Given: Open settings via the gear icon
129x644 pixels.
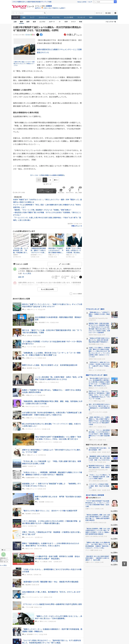Looking at the screenshot, I should click(x=115, y=13).
